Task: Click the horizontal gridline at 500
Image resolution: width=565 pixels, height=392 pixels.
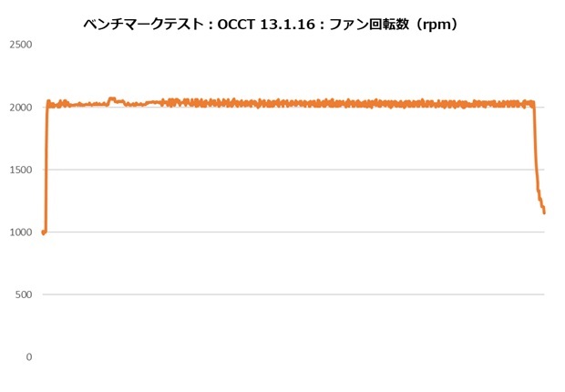Action: [x=292, y=294]
